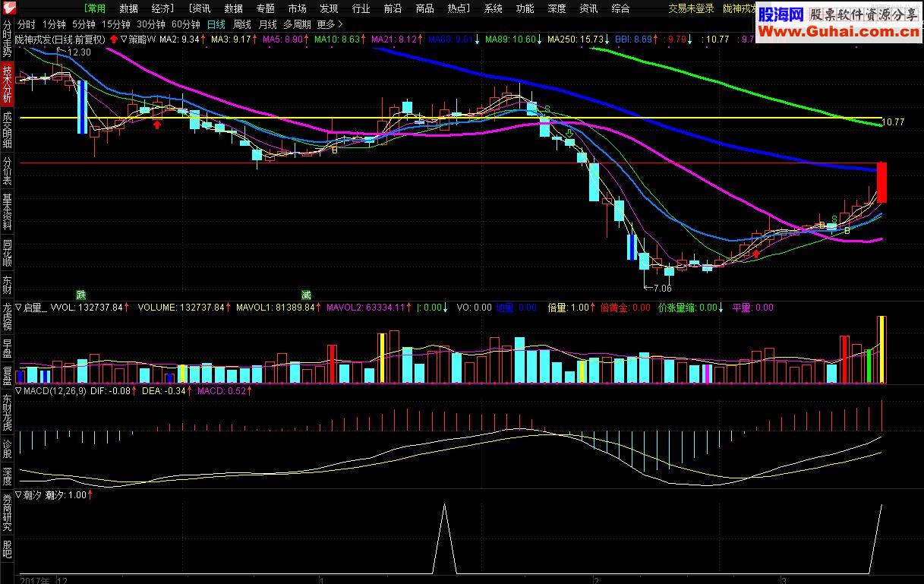Open the 发现 menu
The width and height of the screenshot is (924, 584).
click(x=330, y=9)
